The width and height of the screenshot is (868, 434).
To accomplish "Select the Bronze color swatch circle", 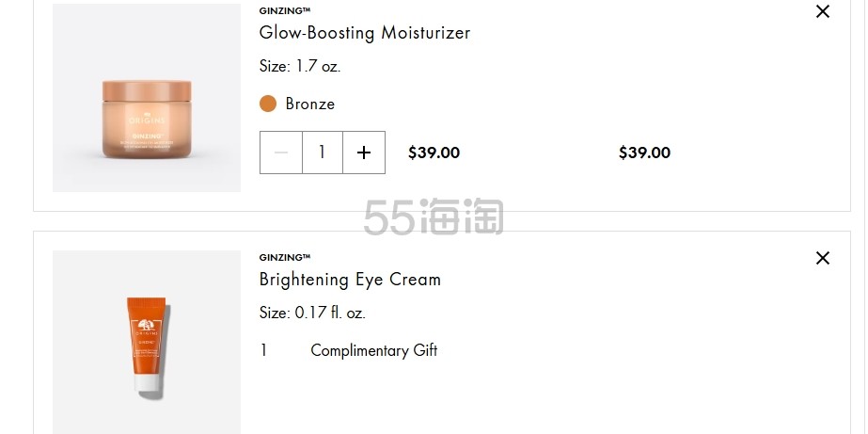I will (268, 104).
